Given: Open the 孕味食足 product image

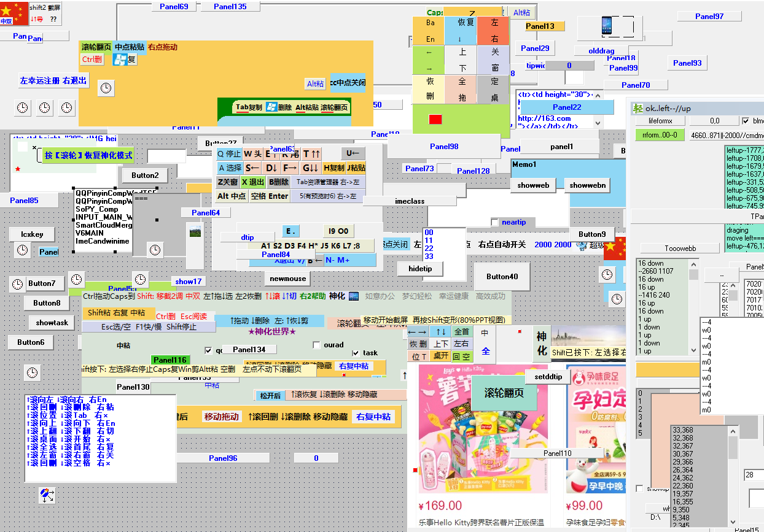Looking at the screenshot, I should (596, 428).
